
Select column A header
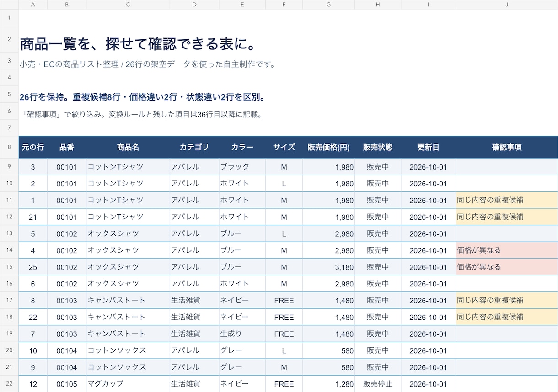point(33,5)
